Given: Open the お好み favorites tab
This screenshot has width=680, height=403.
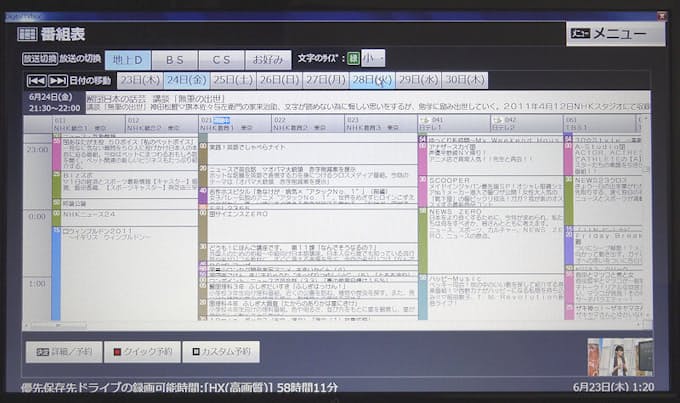Looking at the screenshot, I should coord(267,60).
